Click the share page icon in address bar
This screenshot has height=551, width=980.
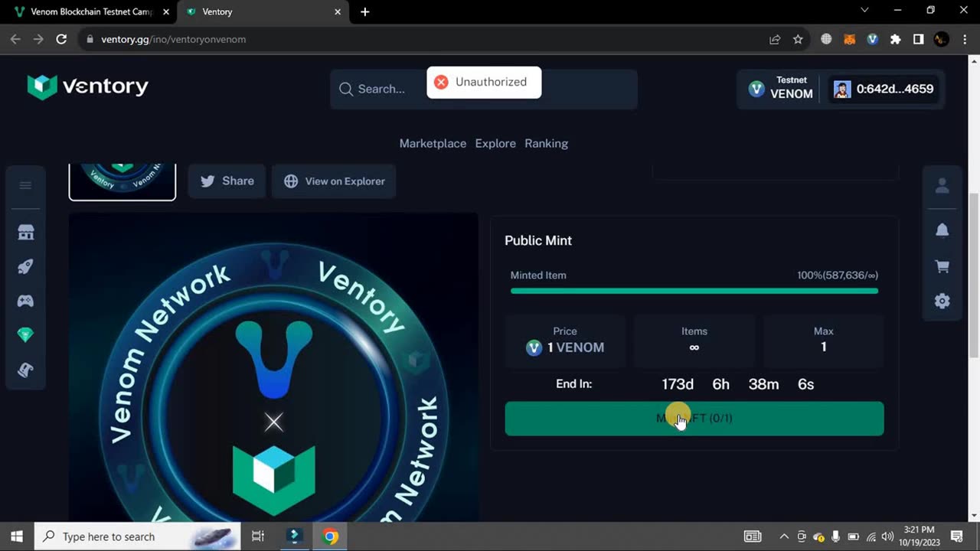(775, 39)
